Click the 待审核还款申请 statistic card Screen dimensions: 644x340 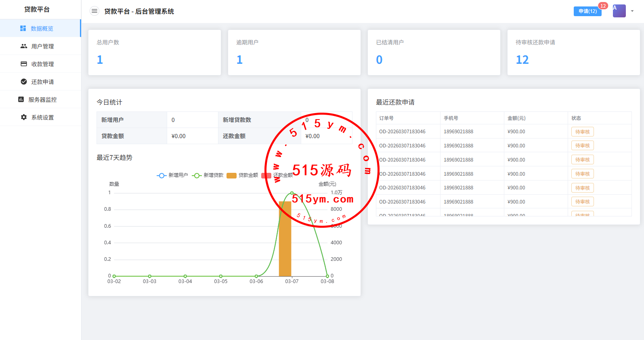click(x=573, y=52)
